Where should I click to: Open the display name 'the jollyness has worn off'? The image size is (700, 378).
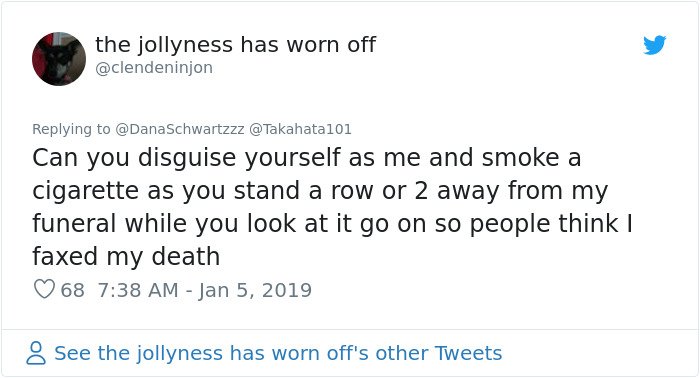236,45
